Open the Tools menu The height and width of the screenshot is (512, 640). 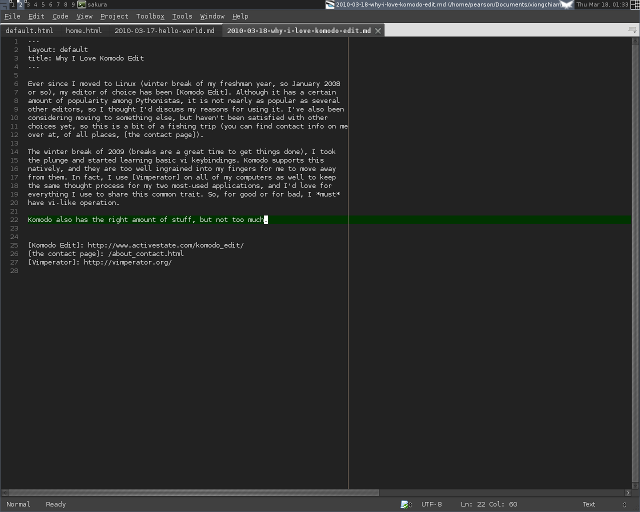click(x=182, y=16)
